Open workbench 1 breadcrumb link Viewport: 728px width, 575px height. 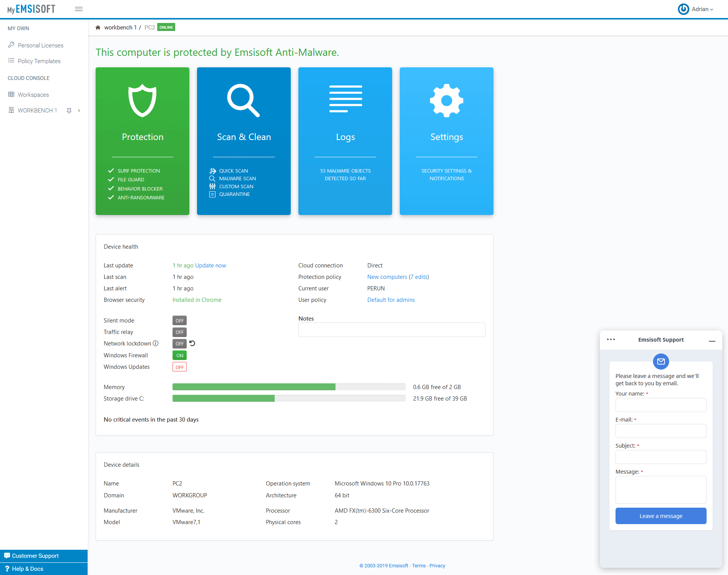(120, 28)
